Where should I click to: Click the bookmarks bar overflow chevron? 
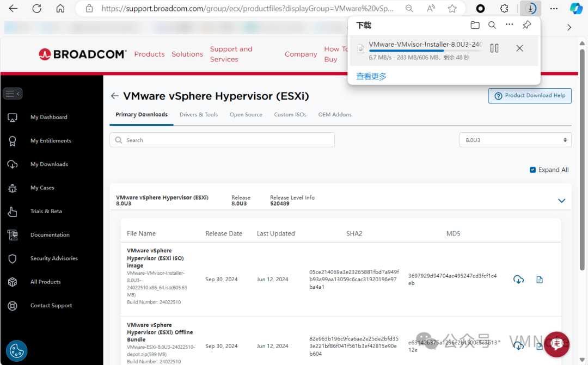(569, 27)
